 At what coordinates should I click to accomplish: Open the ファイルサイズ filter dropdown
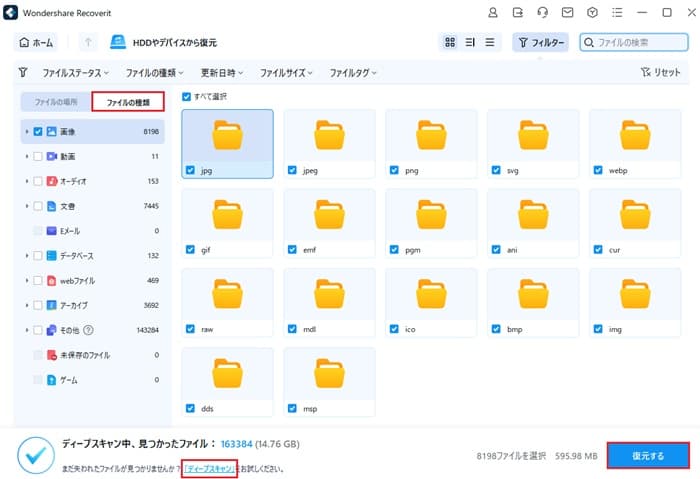[286, 72]
